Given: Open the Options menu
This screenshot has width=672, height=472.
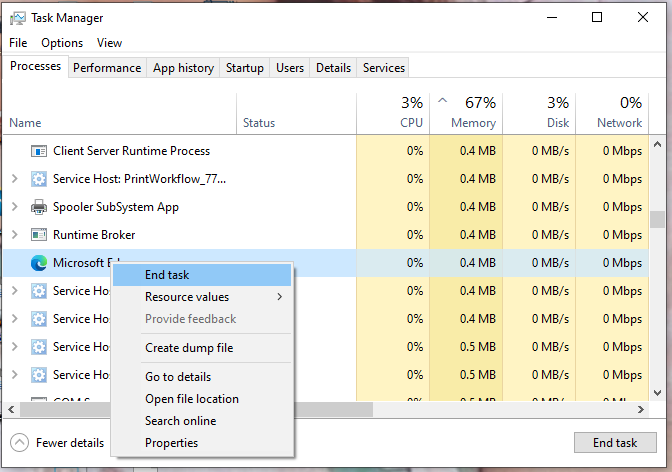Looking at the screenshot, I should (62, 43).
